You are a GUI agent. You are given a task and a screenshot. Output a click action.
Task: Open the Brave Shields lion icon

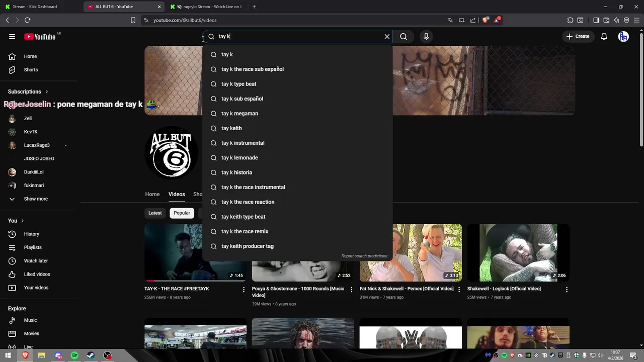coord(485,20)
